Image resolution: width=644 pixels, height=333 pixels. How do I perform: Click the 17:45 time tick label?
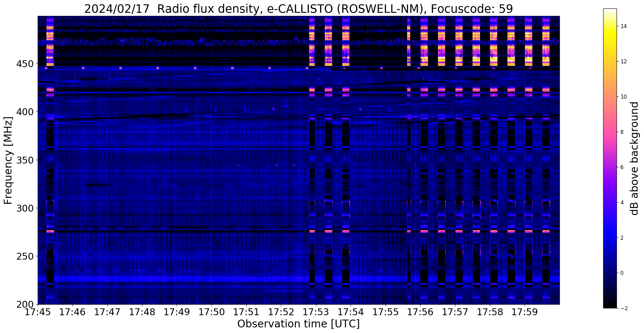click(x=38, y=312)
